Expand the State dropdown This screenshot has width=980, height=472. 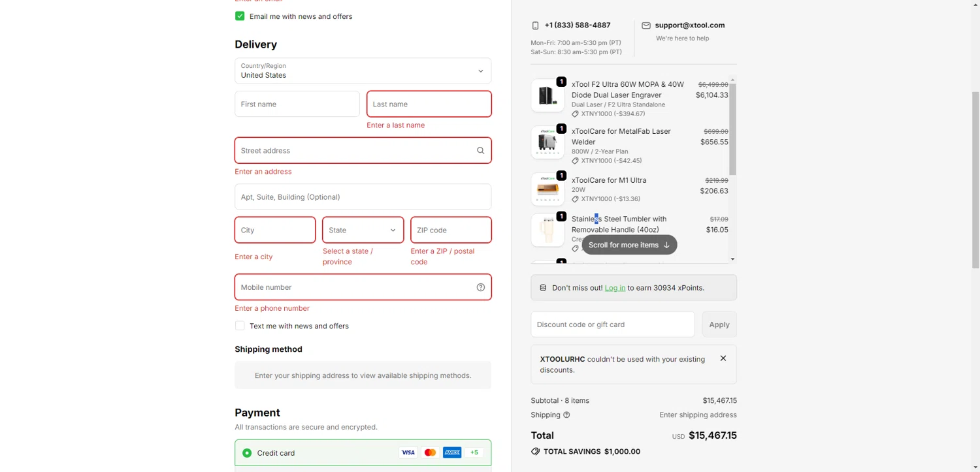(363, 230)
